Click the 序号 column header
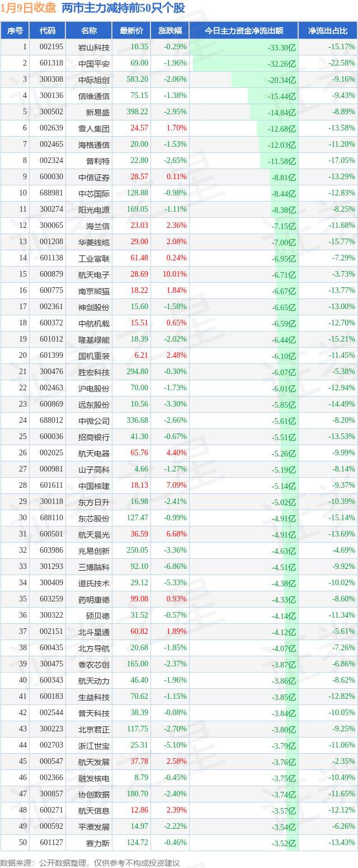This screenshot has width=358, height=868. click(x=15, y=31)
